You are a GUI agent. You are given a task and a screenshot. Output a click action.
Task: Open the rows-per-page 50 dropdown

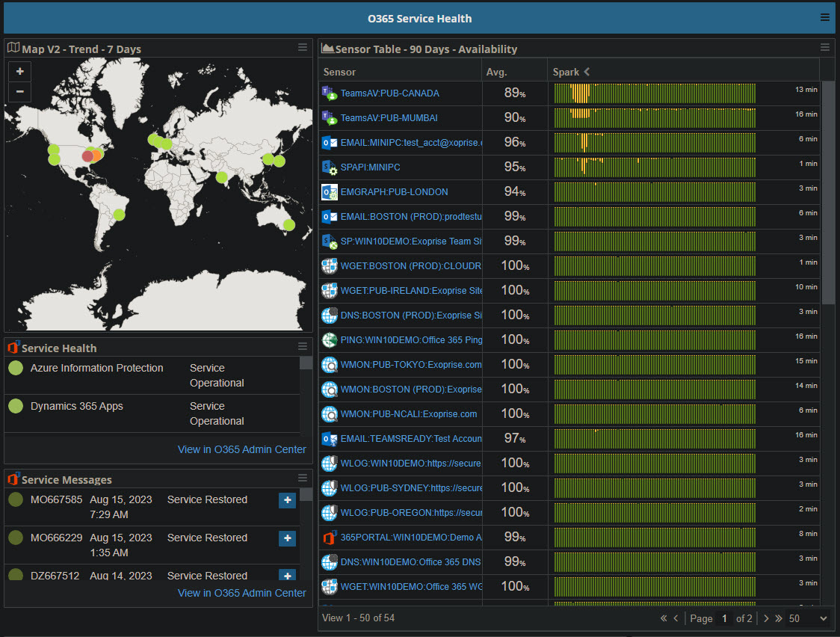pyautogui.click(x=807, y=618)
